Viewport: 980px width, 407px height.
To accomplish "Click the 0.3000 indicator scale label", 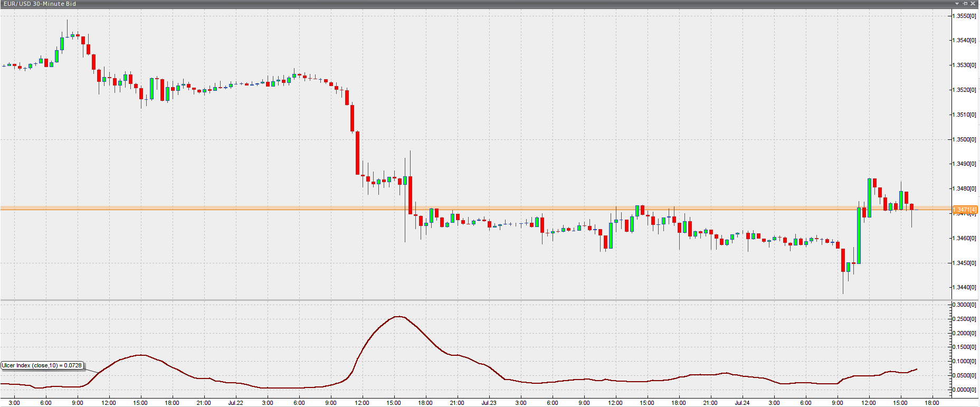I will (x=964, y=305).
